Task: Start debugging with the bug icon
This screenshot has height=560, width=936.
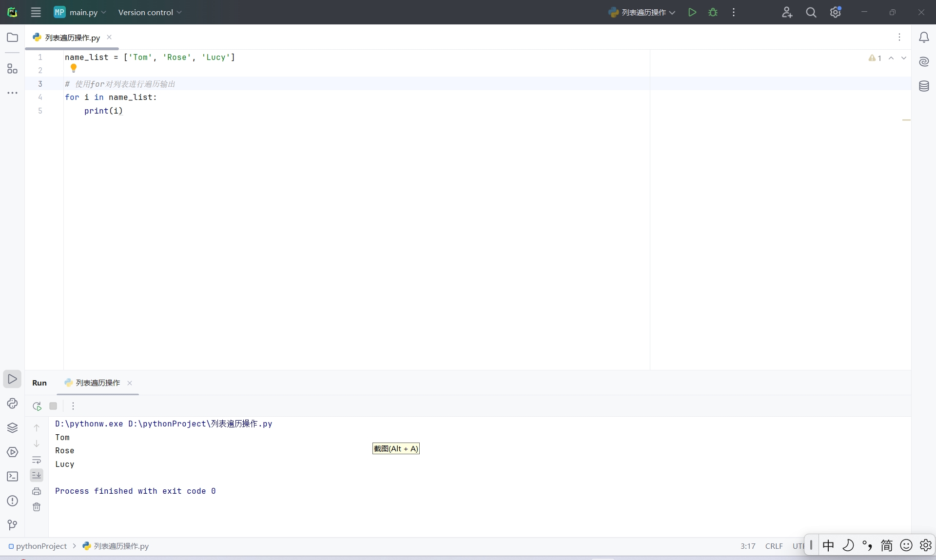Action: click(713, 12)
